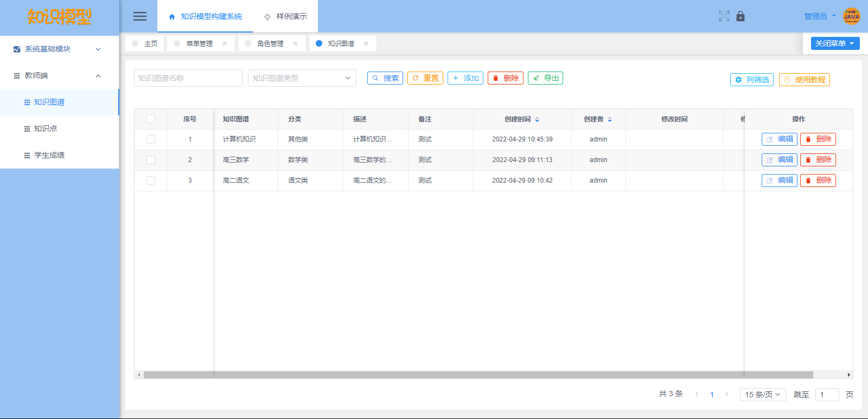The height and width of the screenshot is (419, 868).
Task: Open 知识图谱类型 dropdown
Action: (302, 78)
